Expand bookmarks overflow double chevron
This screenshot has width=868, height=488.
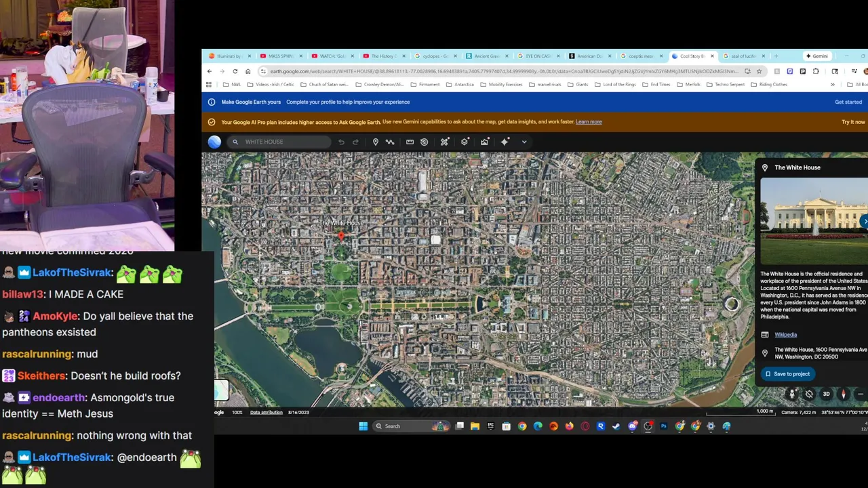tap(832, 85)
